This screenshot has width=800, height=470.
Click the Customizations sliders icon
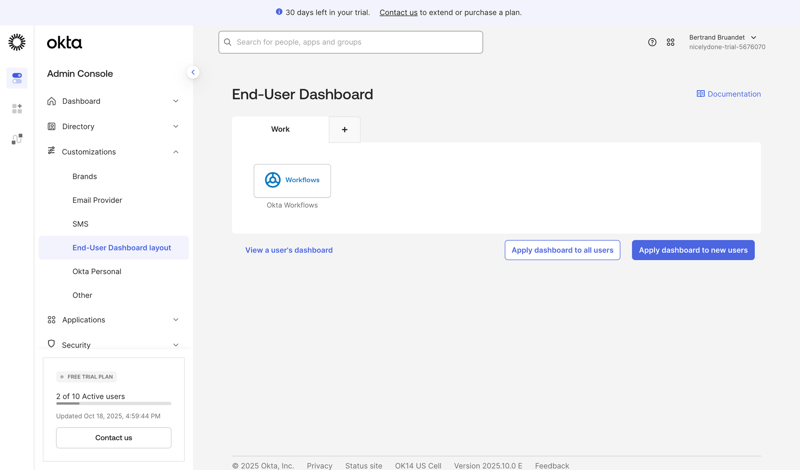(51, 151)
